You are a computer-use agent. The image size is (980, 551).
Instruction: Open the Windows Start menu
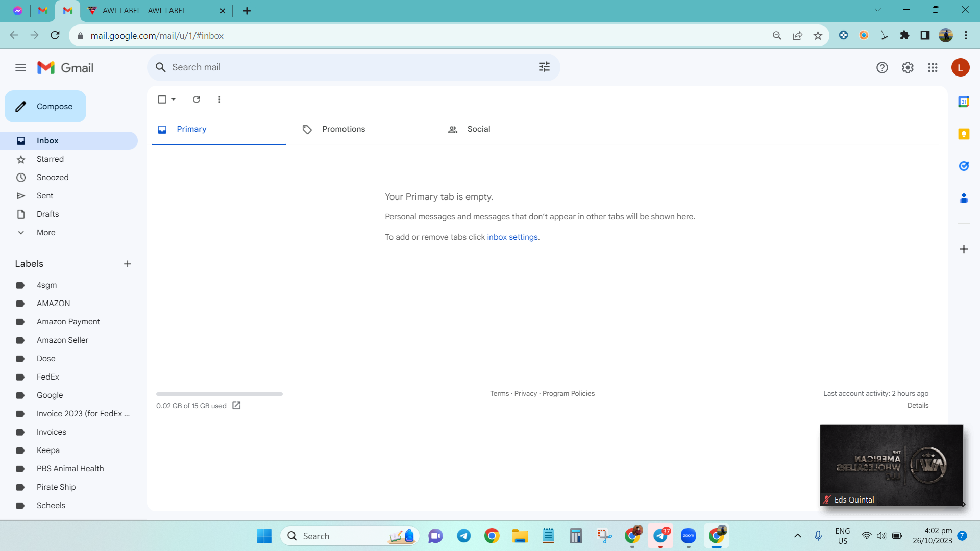pos(264,536)
